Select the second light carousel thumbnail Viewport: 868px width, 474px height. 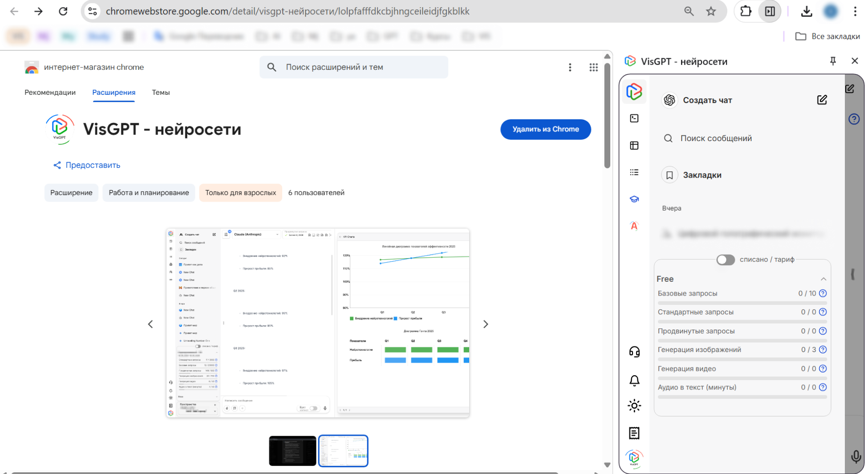click(343, 451)
